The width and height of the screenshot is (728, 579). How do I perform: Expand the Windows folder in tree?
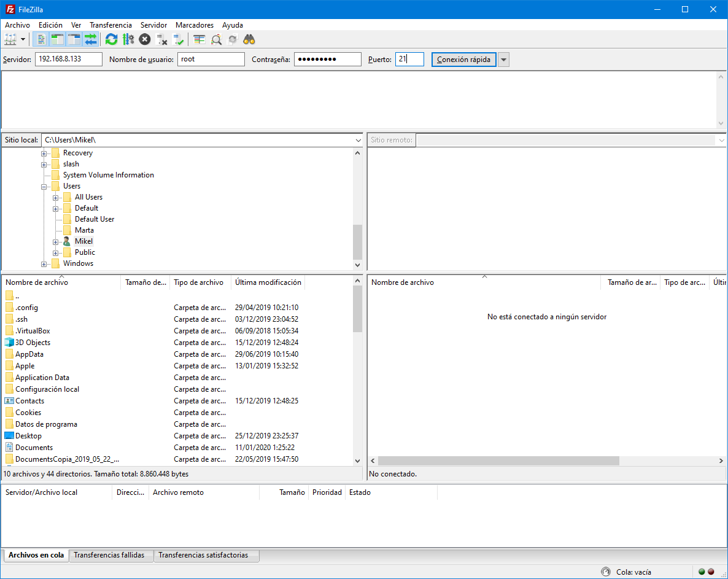point(44,264)
